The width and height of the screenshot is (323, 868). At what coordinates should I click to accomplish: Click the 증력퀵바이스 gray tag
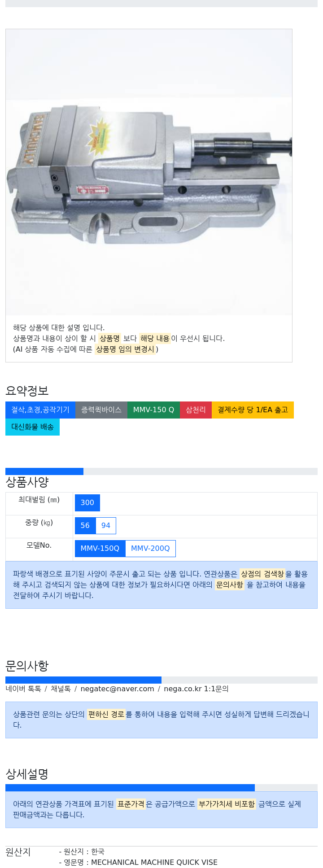(101, 410)
